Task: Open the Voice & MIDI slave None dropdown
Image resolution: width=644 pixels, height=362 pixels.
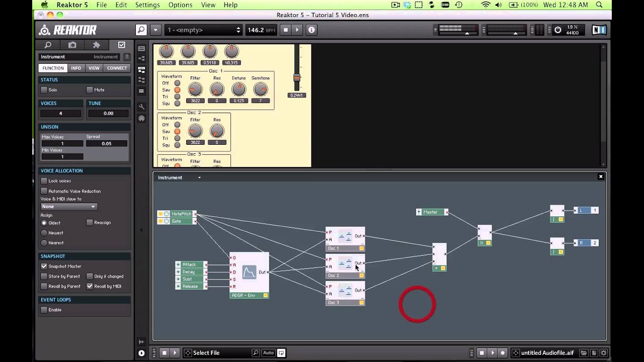Action: pos(68,207)
